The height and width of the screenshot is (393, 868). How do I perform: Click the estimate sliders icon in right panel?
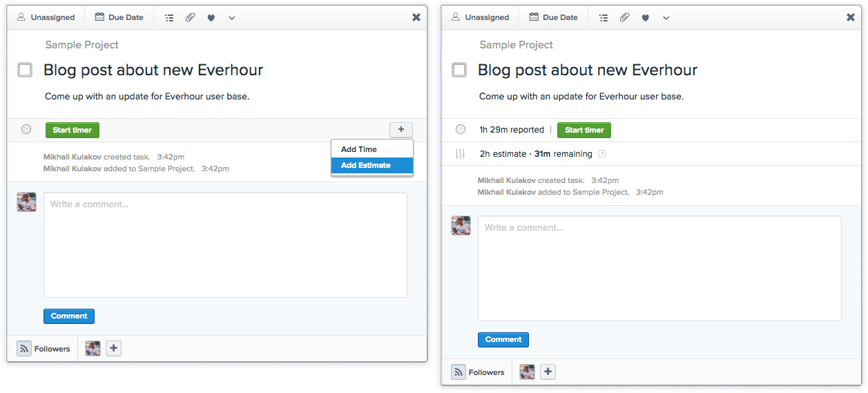[461, 154]
